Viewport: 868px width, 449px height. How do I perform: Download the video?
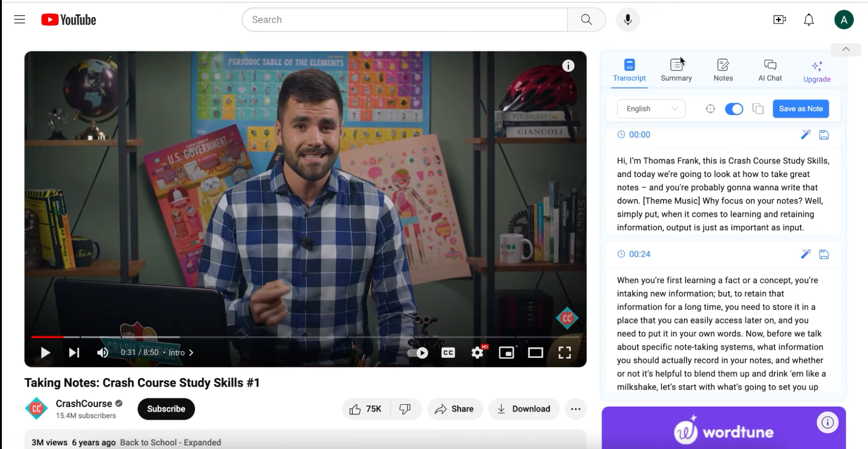click(x=524, y=409)
